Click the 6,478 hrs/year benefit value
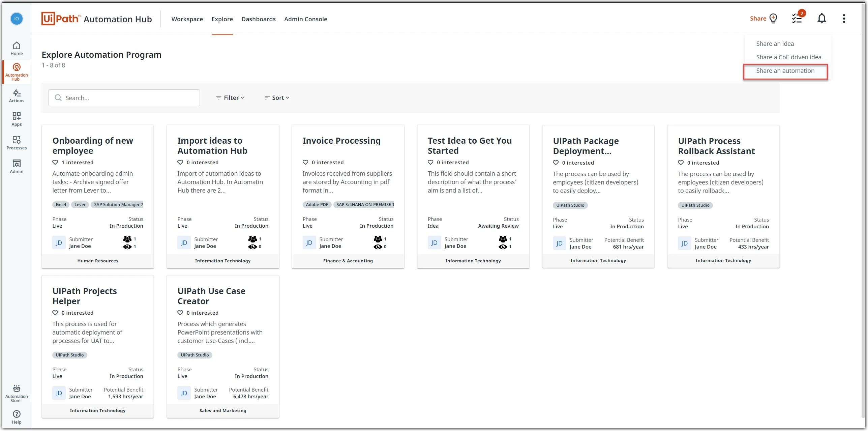 [250, 397]
